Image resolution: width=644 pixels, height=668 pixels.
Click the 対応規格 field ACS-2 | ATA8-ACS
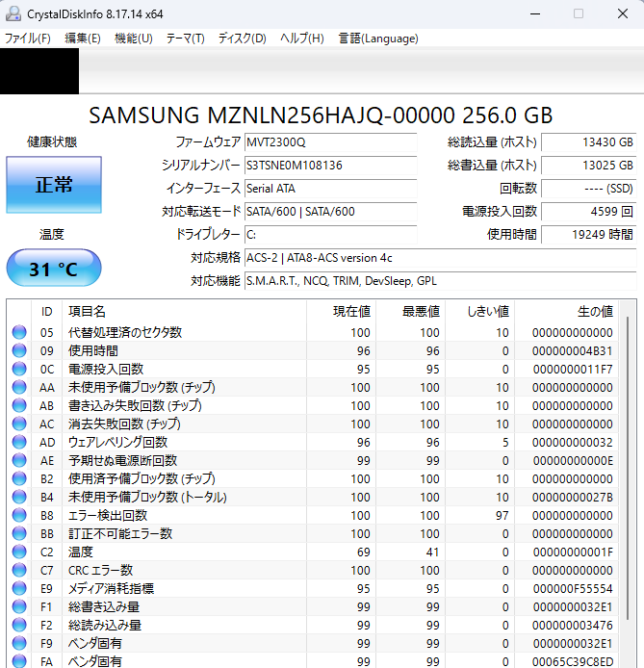[441, 258]
